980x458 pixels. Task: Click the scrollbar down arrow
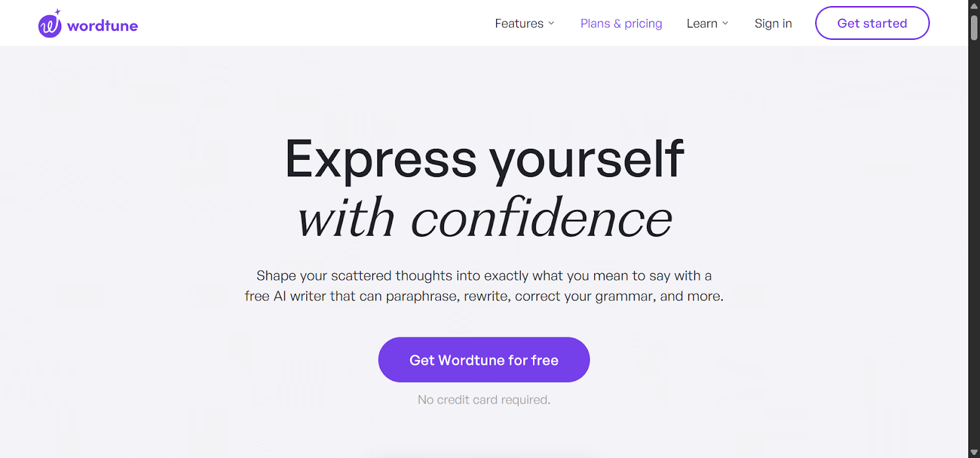click(x=973, y=452)
